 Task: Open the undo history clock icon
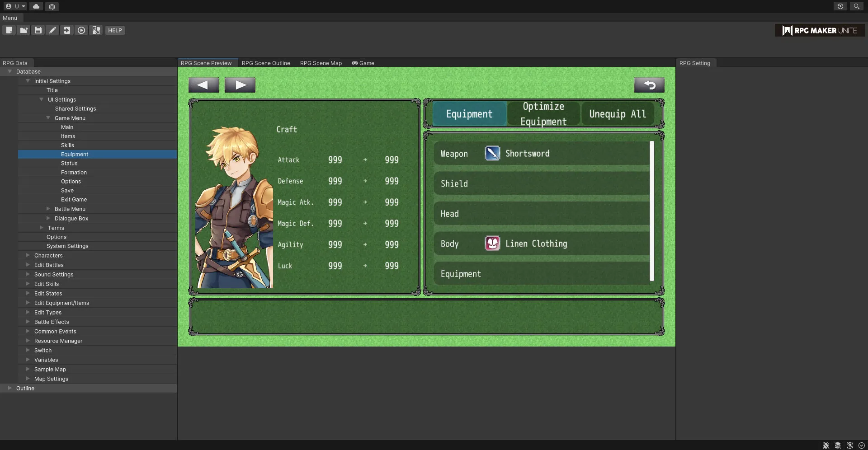tap(840, 6)
